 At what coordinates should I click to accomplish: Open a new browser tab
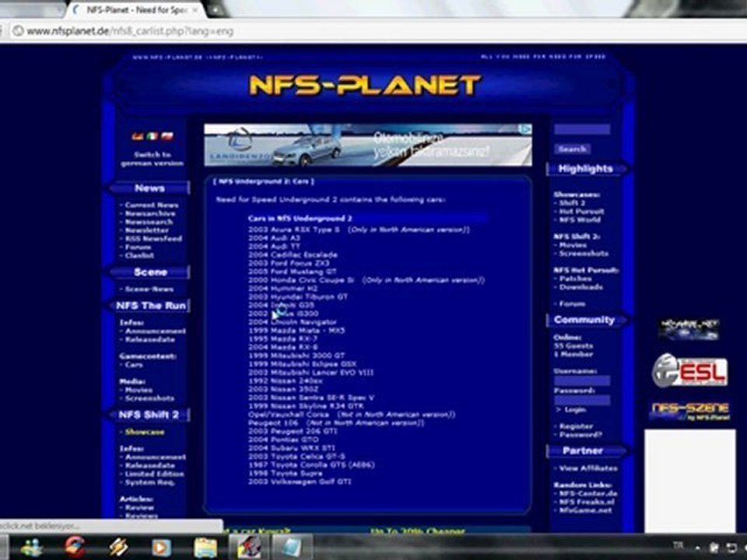point(216,9)
